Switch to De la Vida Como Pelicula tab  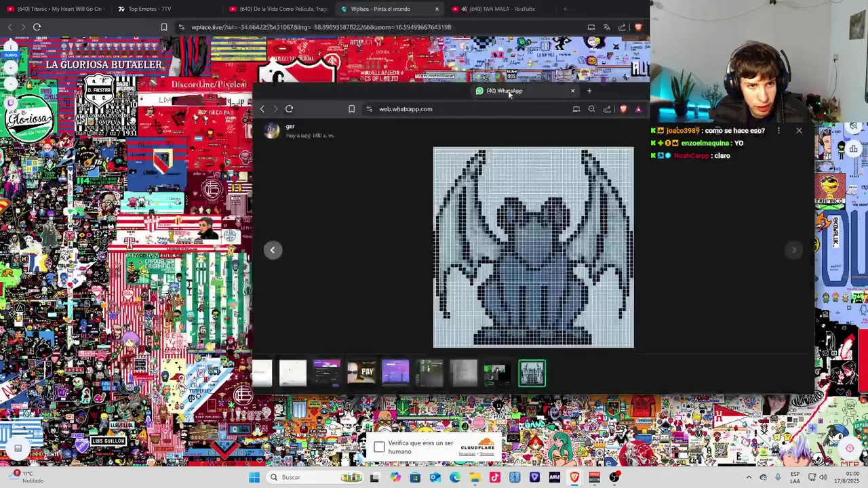pos(278,9)
